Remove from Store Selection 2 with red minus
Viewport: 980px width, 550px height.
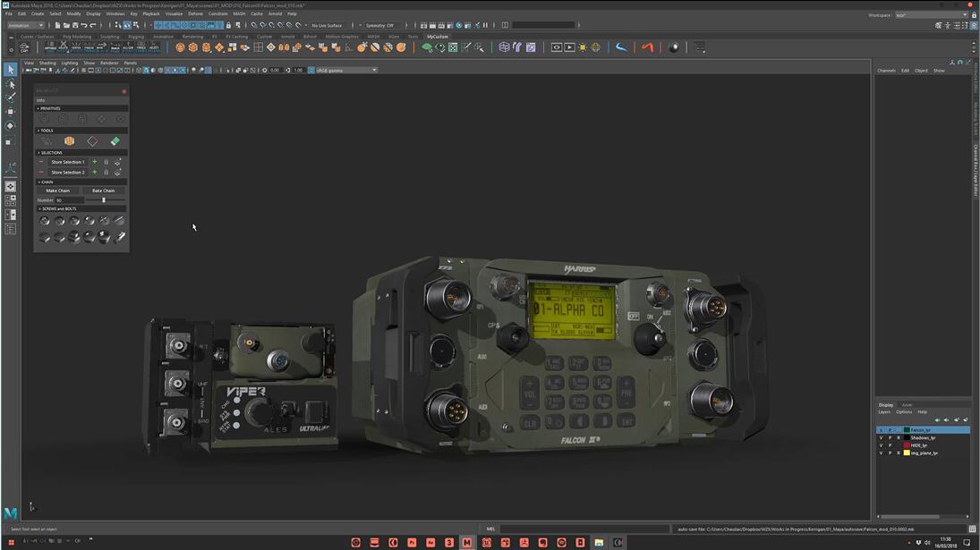[x=41, y=173]
